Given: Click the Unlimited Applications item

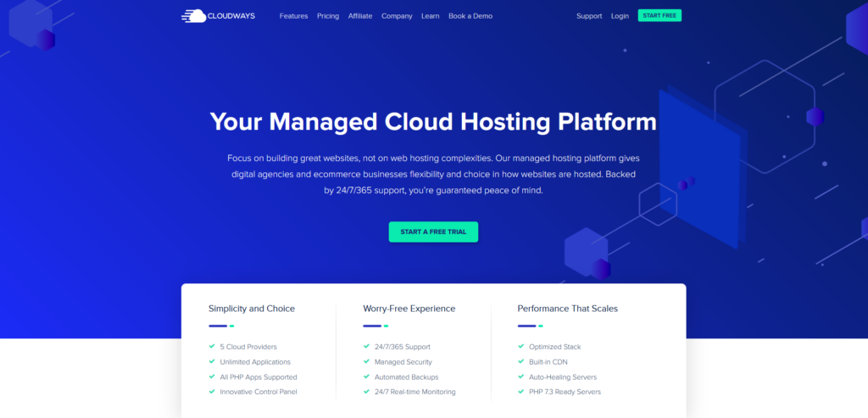Looking at the screenshot, I should click(255, 361).
